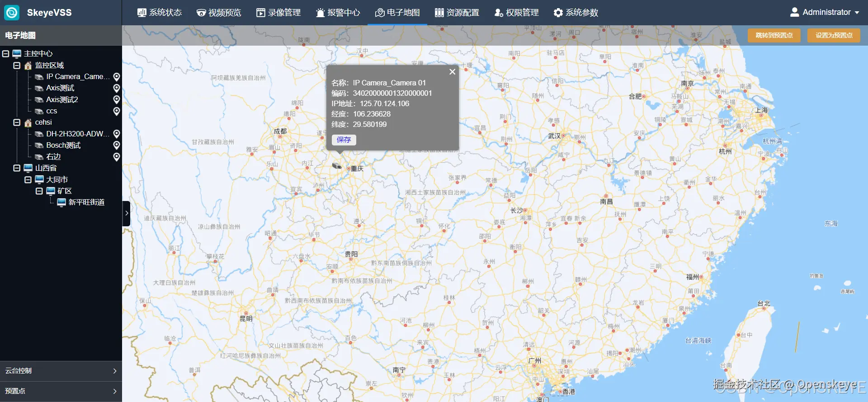Select Axis测试 camera in the tree

point(60,88)
